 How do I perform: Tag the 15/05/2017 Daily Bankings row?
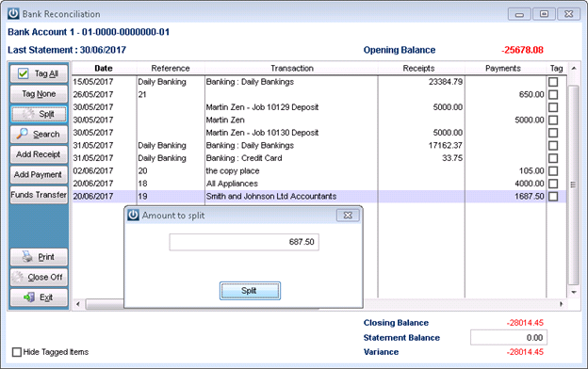point(553,82)
